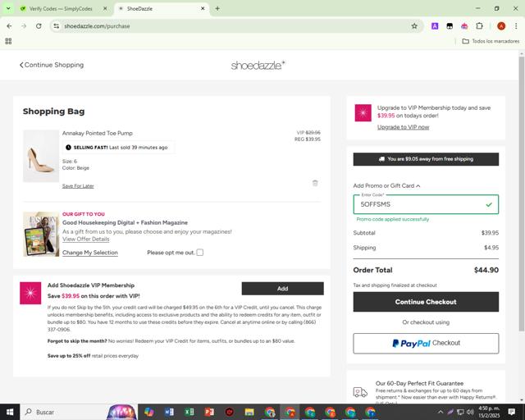Open the volume control icon
Image resolution: width=525 pixels, height=420 pixels.
coord(470,412)
